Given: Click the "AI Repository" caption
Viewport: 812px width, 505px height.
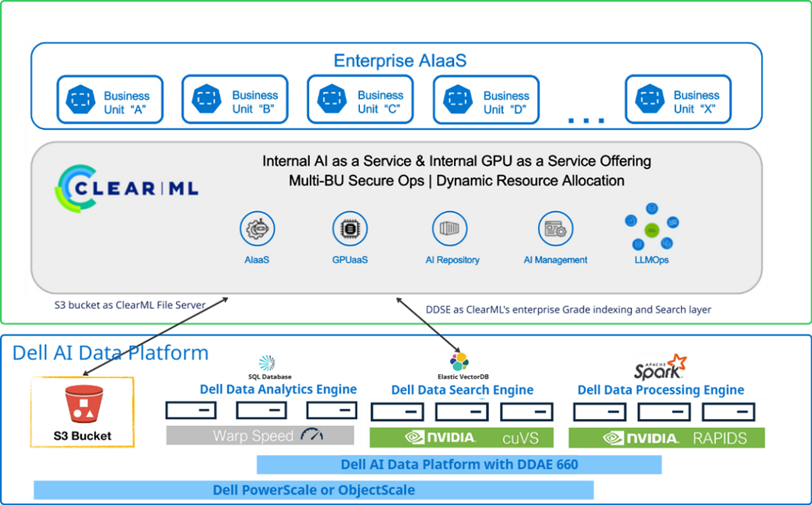Looking at the screenshot, I should (x=452, y=260).
